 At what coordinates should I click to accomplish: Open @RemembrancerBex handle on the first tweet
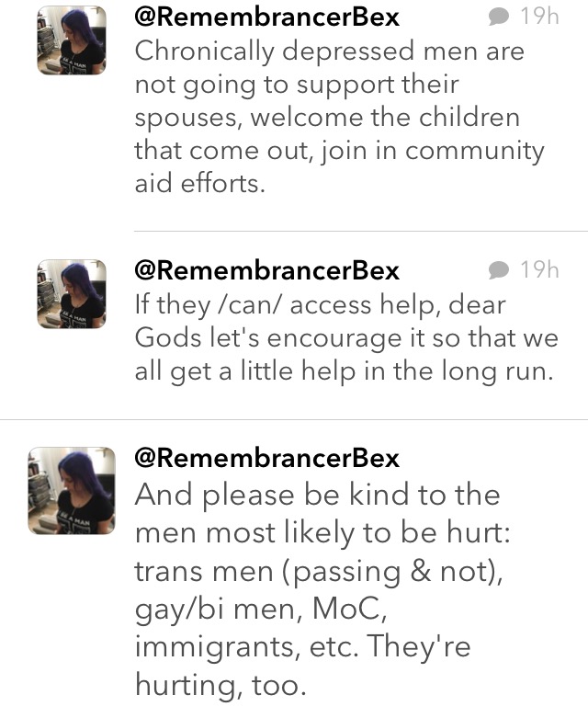266,17
